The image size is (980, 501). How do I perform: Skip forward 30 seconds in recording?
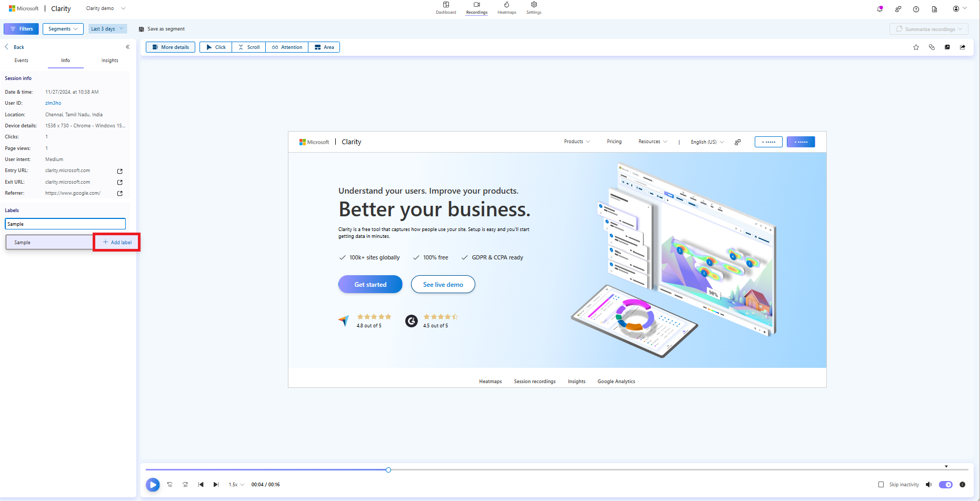[185, 485]
